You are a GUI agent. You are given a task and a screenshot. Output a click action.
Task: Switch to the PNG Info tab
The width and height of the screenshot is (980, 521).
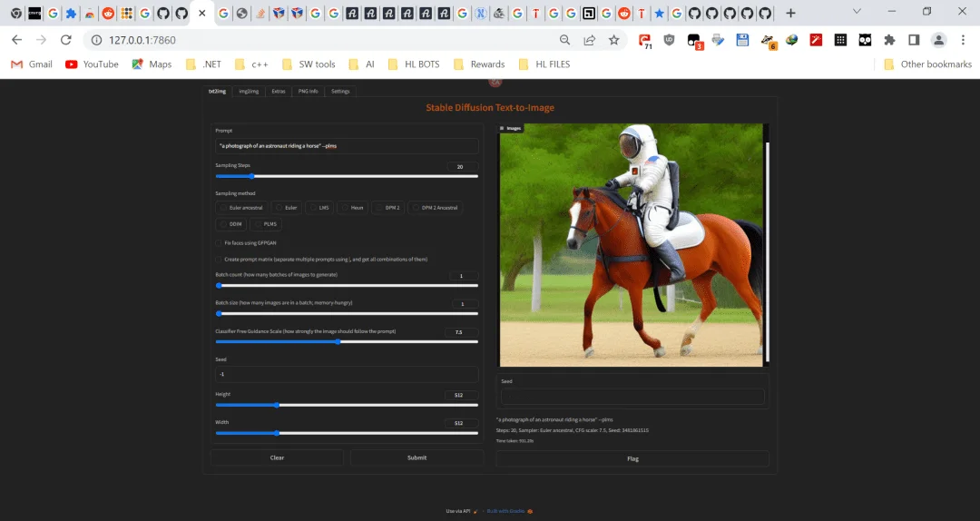point(309,92)
